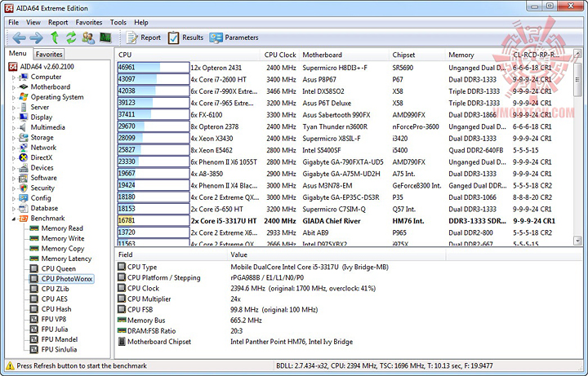The image size is (588, 376).
Task: Collapse the Benchmark tree node
Action: [14, 219]
